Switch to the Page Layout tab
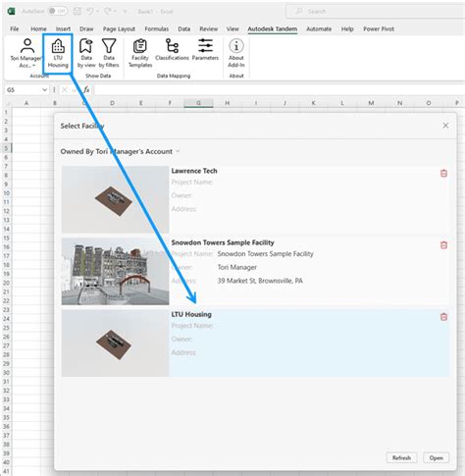 point(119,28)
